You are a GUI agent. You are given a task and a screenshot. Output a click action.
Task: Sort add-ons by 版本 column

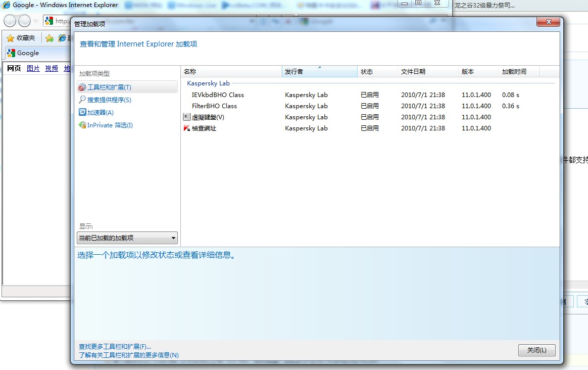point(479,71)
